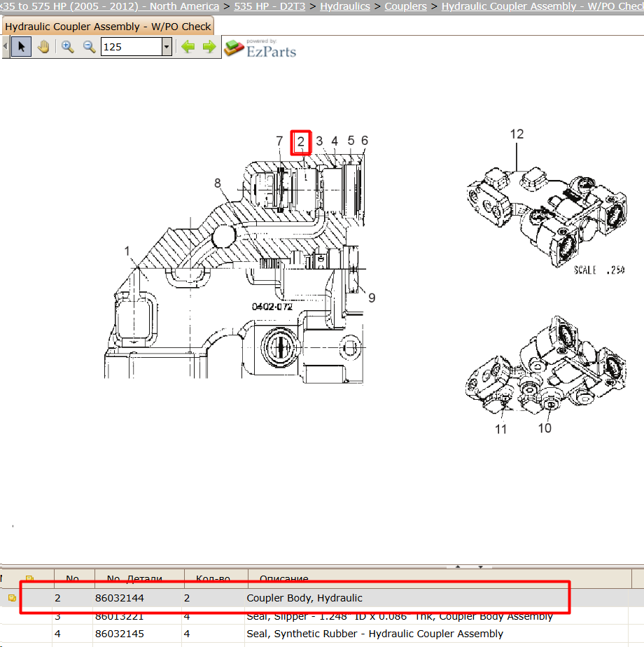Image resolution: width=644 pixels, height=647 pixels.
Task: Click the zoom value field showing 125
Action: click(x=132, y=47)
